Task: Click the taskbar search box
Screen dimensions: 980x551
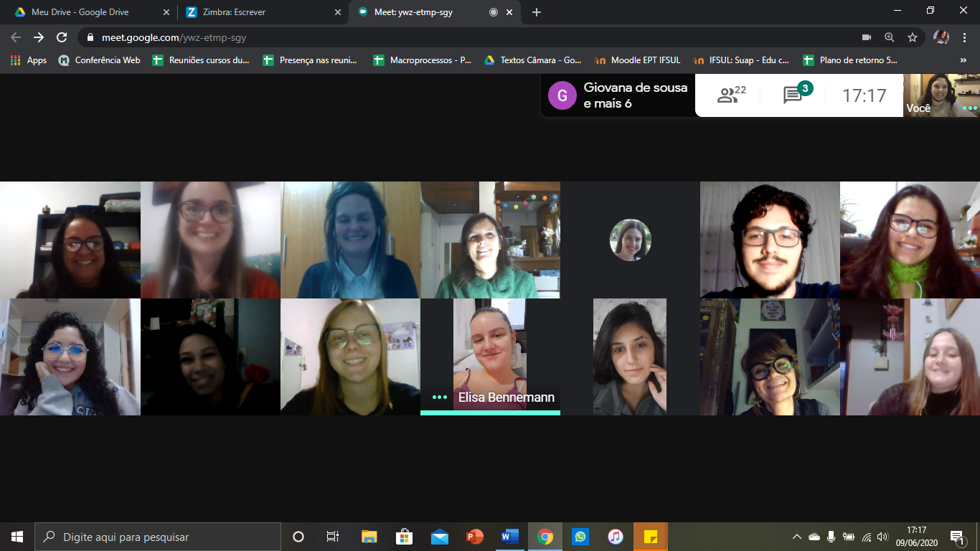Action: click(158, 537)
